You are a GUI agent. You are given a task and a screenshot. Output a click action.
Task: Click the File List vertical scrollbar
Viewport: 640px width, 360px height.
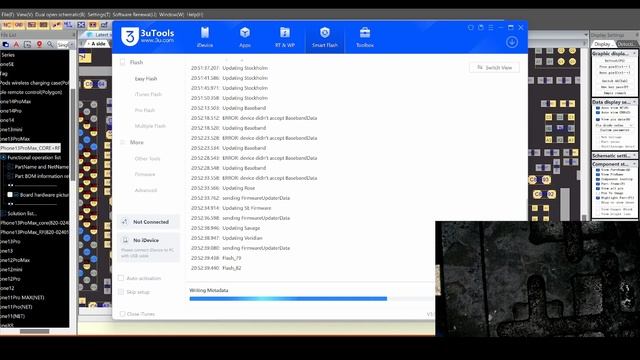73,135
